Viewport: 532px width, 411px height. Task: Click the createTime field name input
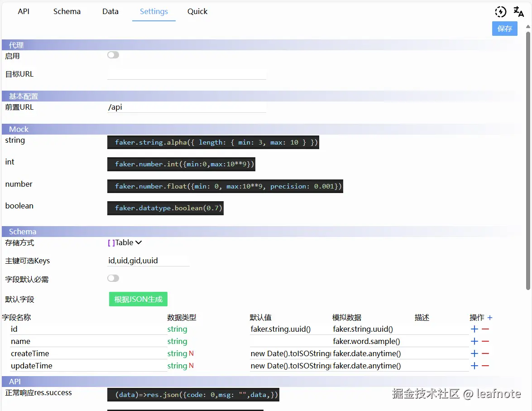pos(88,353)
